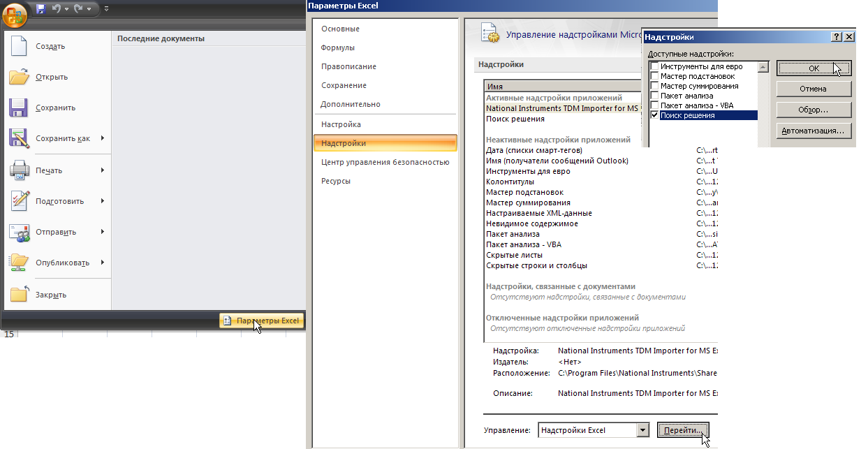Expand the Сохранить как submenu arrow
868x449 pixels.
coord(103,138)
